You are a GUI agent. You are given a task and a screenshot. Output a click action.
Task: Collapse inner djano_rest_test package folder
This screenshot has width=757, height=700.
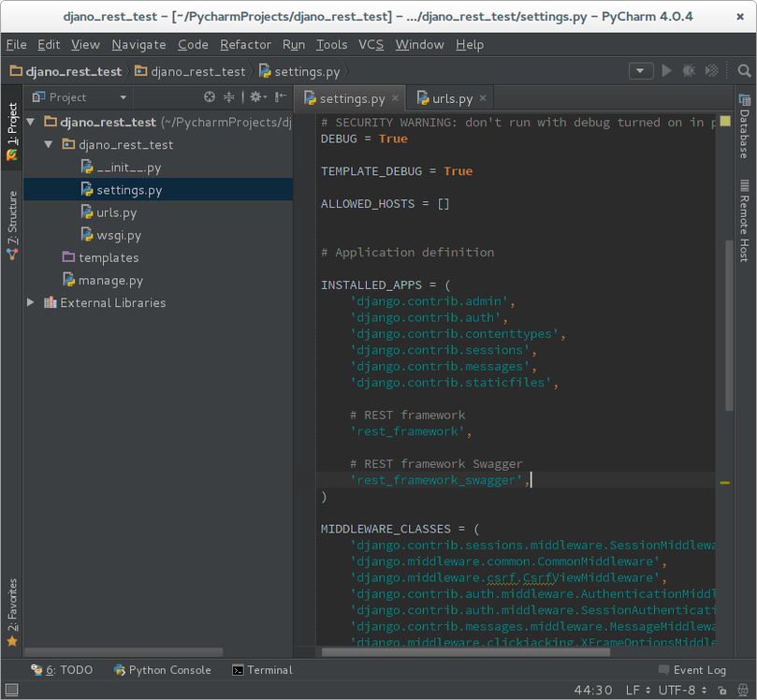click(x=49, y=144)
